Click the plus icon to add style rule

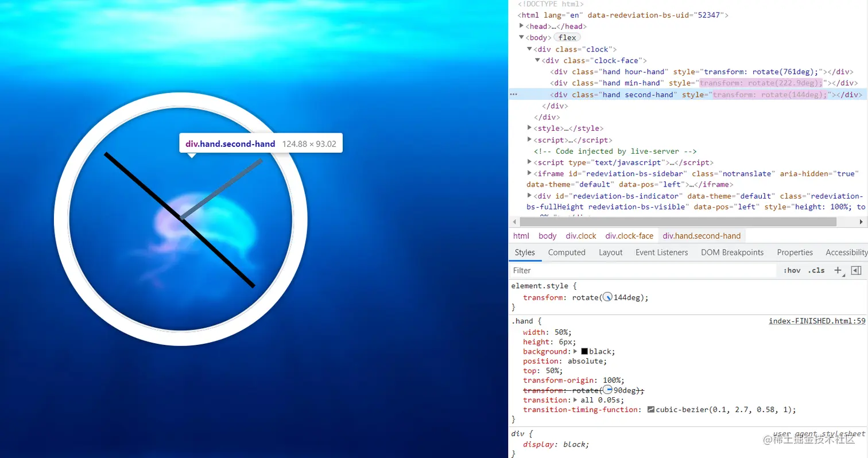tap(838, 270)
